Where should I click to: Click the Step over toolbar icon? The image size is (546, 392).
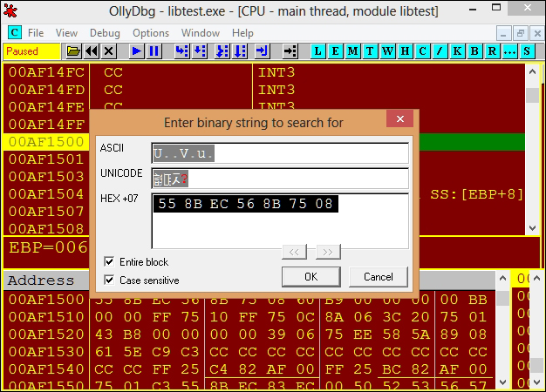200,51
